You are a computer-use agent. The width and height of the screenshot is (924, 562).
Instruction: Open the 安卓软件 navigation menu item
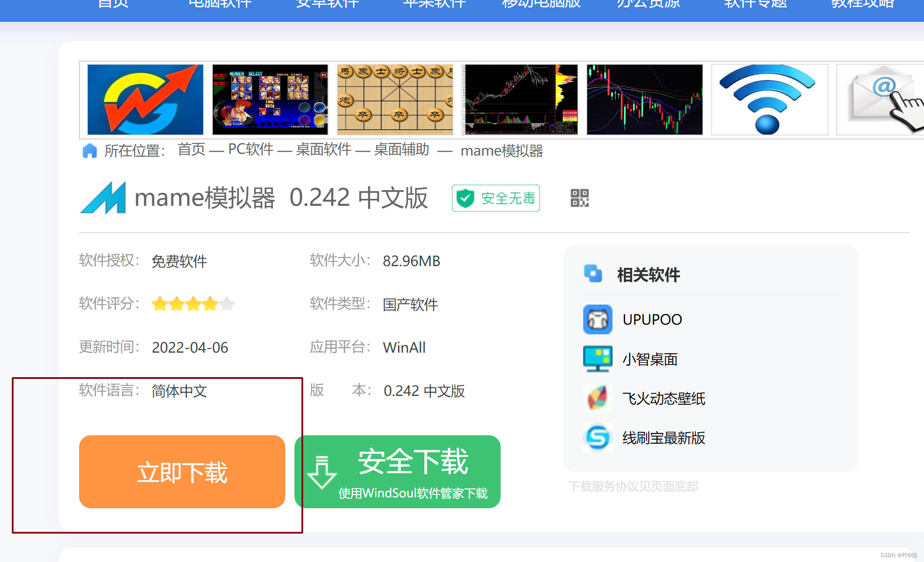(327, 4)
